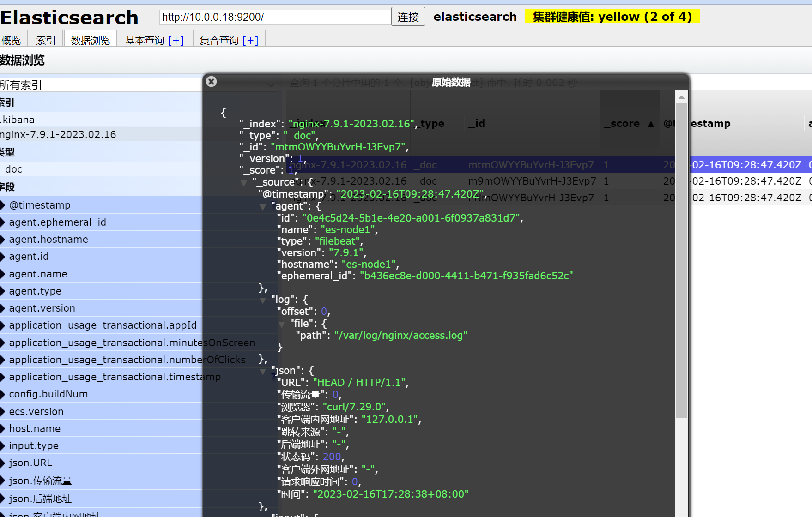
Task: Collapse the "log" JSON node
Action: coord(262,300)
